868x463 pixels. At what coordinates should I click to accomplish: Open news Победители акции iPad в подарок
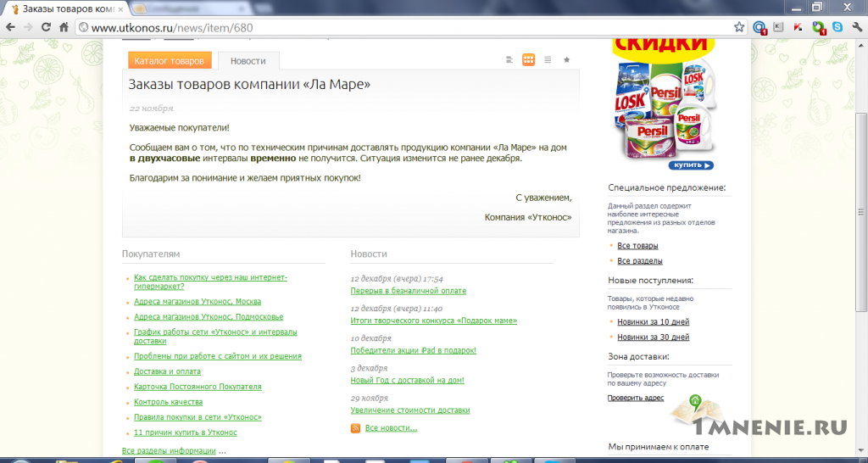(414, 350)
